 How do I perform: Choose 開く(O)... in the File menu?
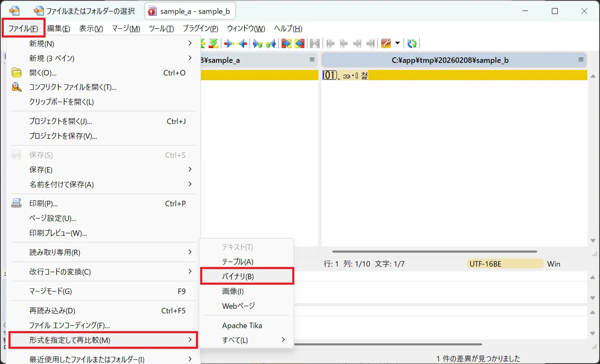[x=43, y=73]
